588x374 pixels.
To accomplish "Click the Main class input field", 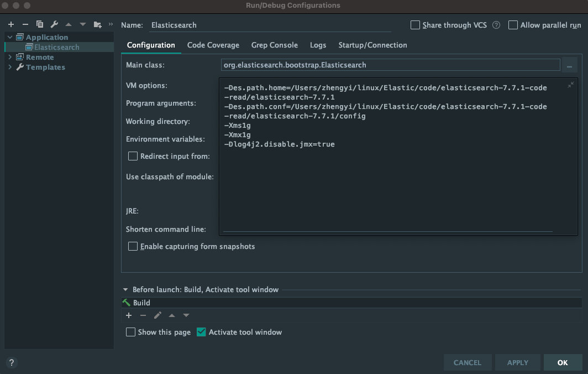I will tap(390, 65).
